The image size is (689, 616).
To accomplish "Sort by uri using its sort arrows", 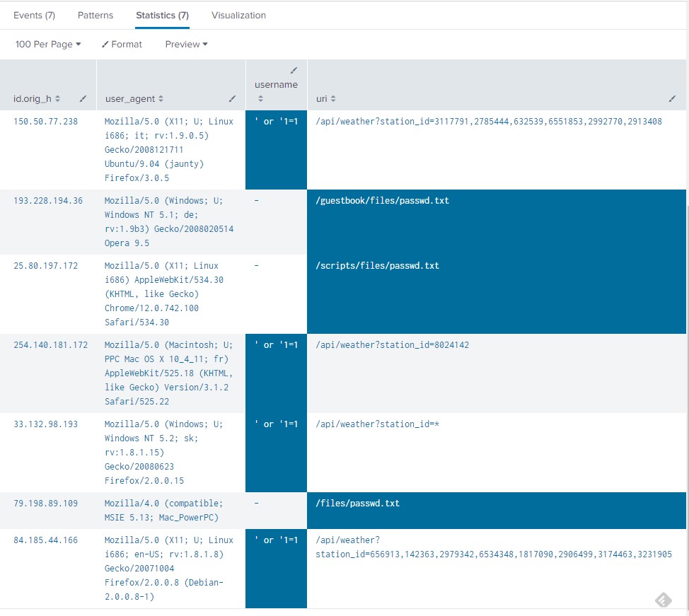I will point(333,99).
